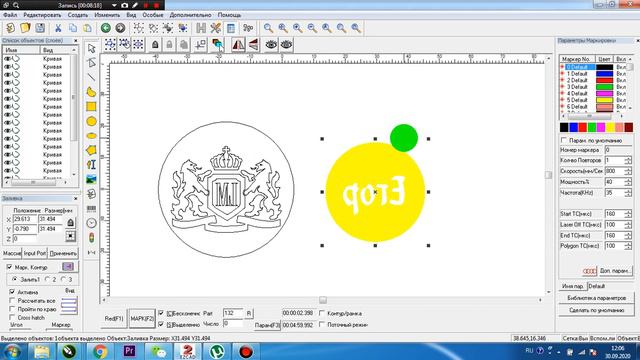Insert a barcode using the barcode tool

pyautogui.click(x=91, y=209)
